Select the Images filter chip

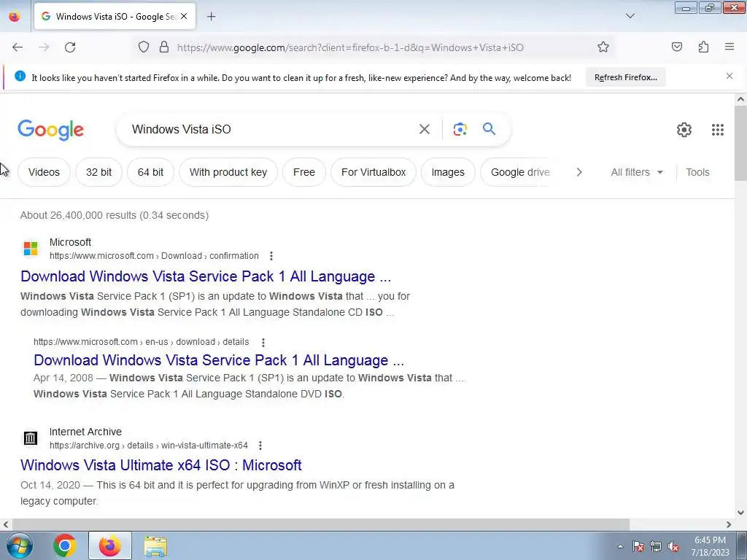[448, 172]
